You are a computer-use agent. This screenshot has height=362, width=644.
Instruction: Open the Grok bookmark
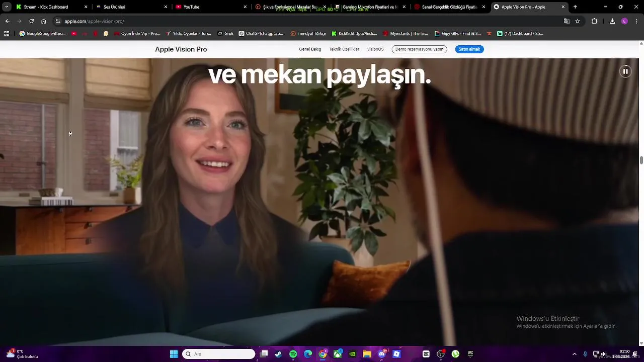pyautogui.click(x=225, y=34)
